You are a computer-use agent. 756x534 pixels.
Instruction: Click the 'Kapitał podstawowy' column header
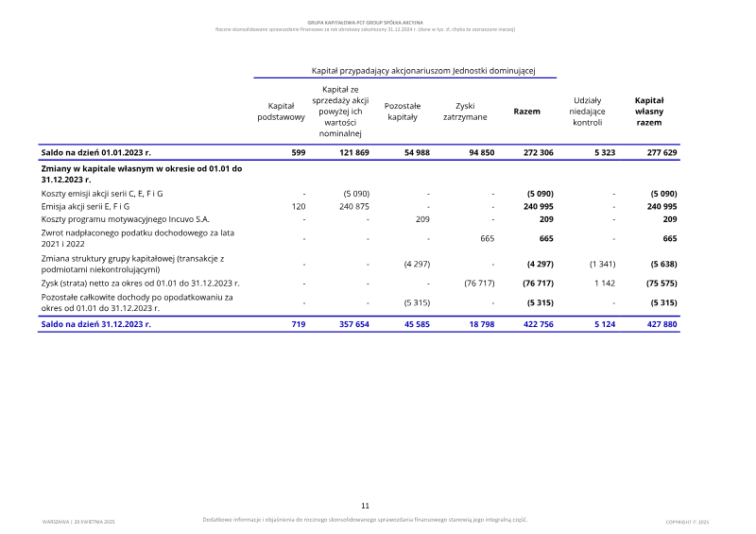tap(281, 112)
